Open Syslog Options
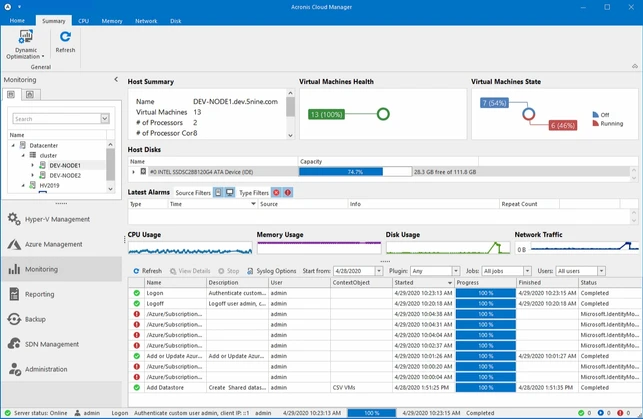The height and width of the screenshot is (419, 643). [271, 271]
